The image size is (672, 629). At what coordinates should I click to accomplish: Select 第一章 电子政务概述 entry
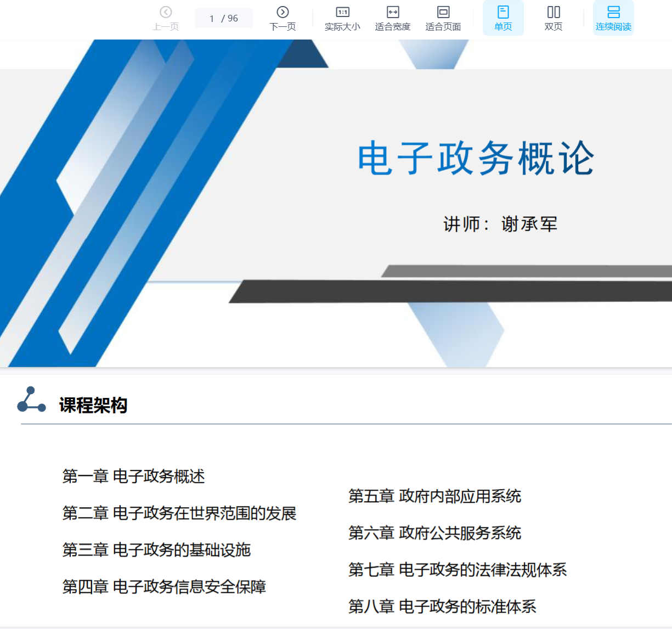pos(133,476)
